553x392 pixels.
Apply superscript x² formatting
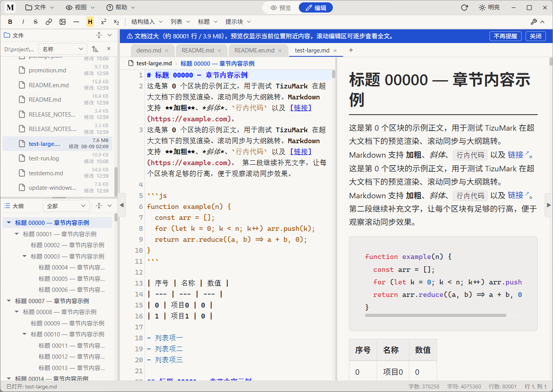[103, 22]
